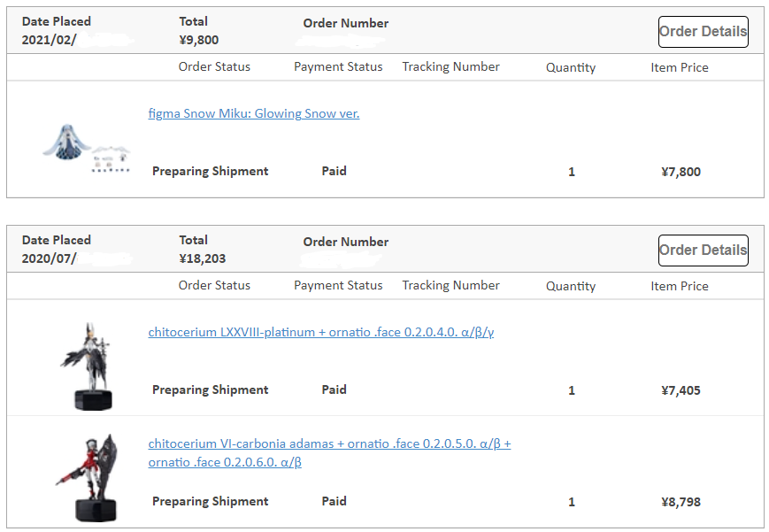
Task: Click the Order Number label of the 2021/02 order
Action: [345, 23]
